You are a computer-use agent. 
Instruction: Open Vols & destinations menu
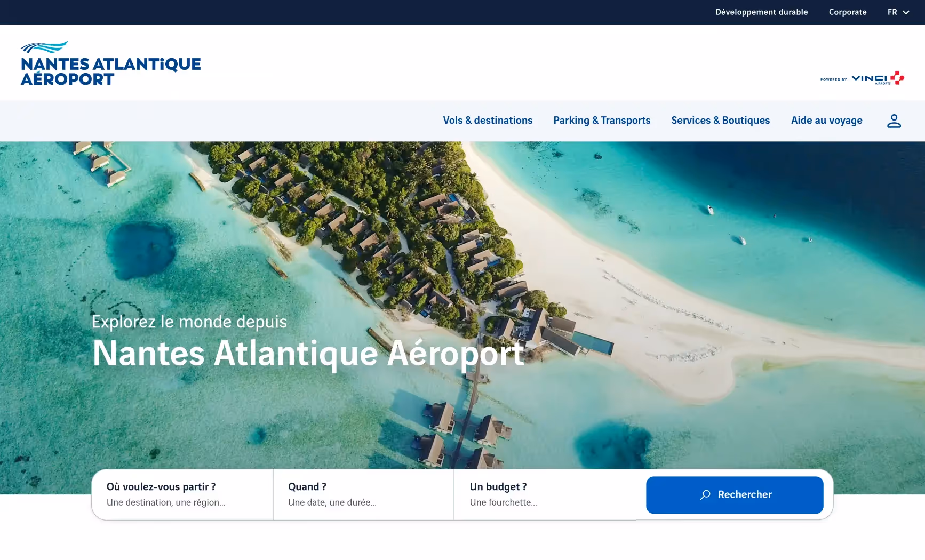pyautogui.click(x=488, y=121)
